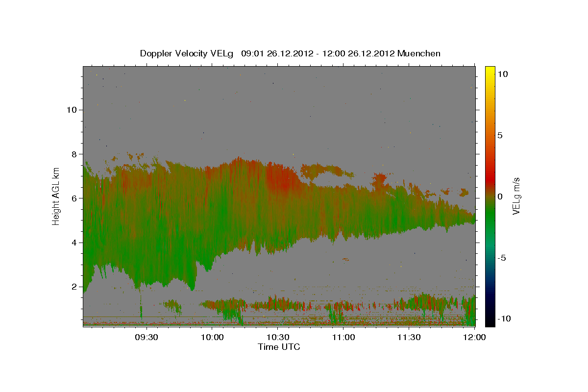Viewport: 588px width, 392px height.
Task: Select the "Time UTC" axis label
Action: point(279,347)
